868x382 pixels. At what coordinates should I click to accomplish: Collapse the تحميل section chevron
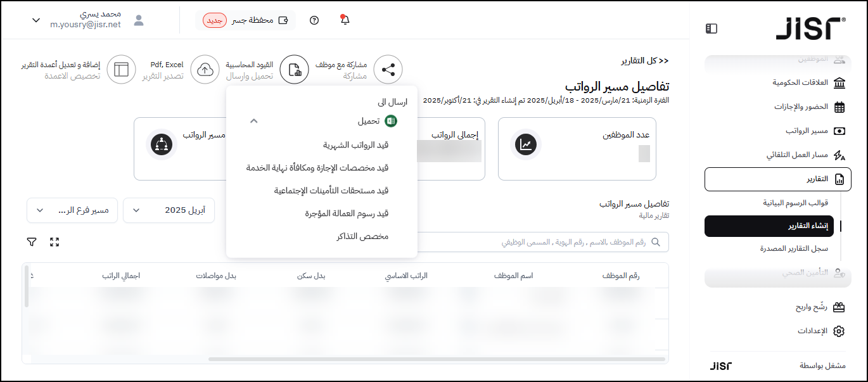(253, 120)
